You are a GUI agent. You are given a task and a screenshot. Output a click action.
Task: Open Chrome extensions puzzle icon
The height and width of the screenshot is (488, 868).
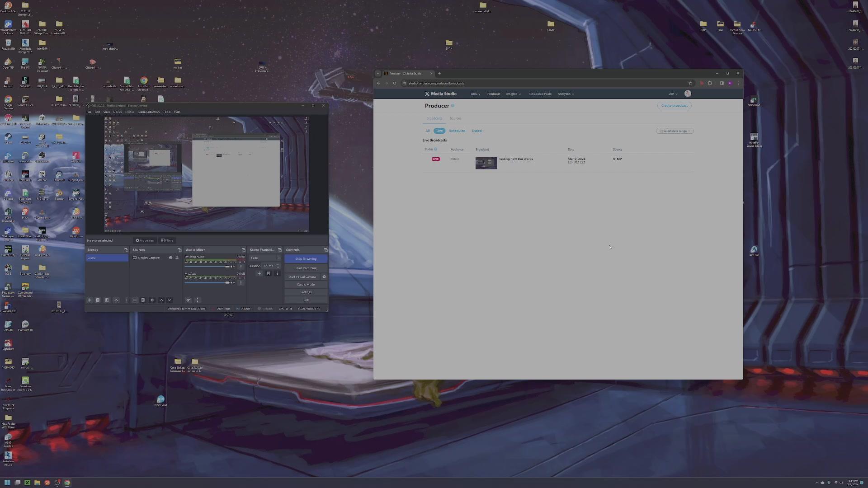[710, 83]
